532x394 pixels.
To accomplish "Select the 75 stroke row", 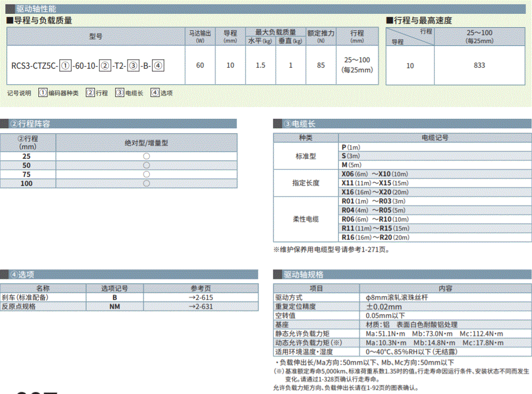I will tap(119, 175).
